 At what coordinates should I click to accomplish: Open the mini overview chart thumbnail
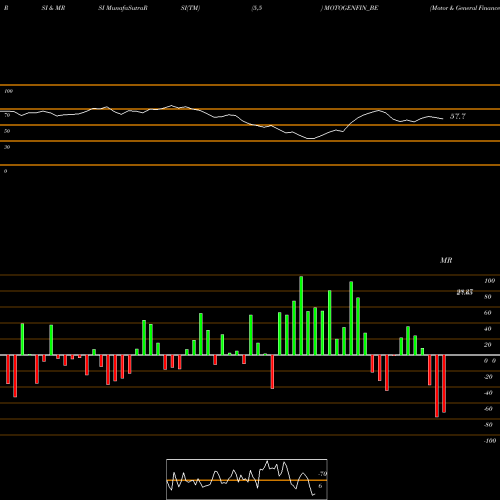click(x=247, y=479)
